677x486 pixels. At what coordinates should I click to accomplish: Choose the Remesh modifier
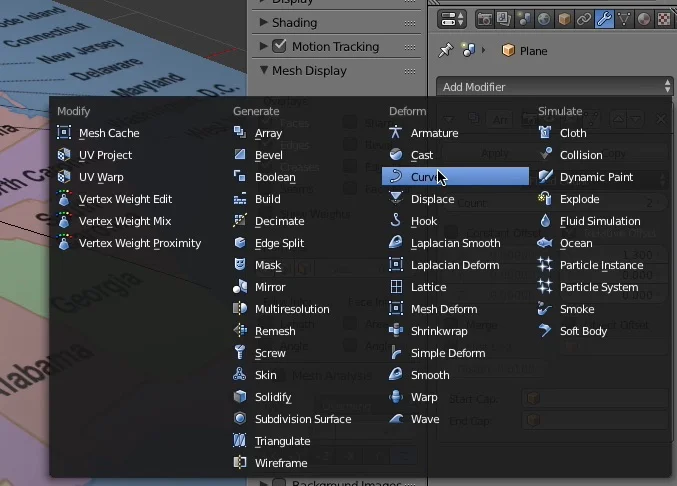[275, 331]
